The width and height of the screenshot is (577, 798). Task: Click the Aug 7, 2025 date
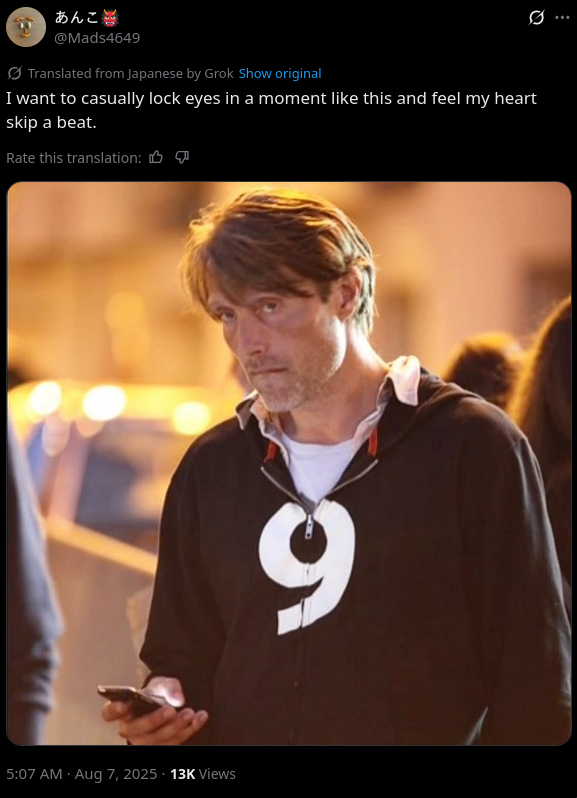pyautogui.click(x=116, y=774)
